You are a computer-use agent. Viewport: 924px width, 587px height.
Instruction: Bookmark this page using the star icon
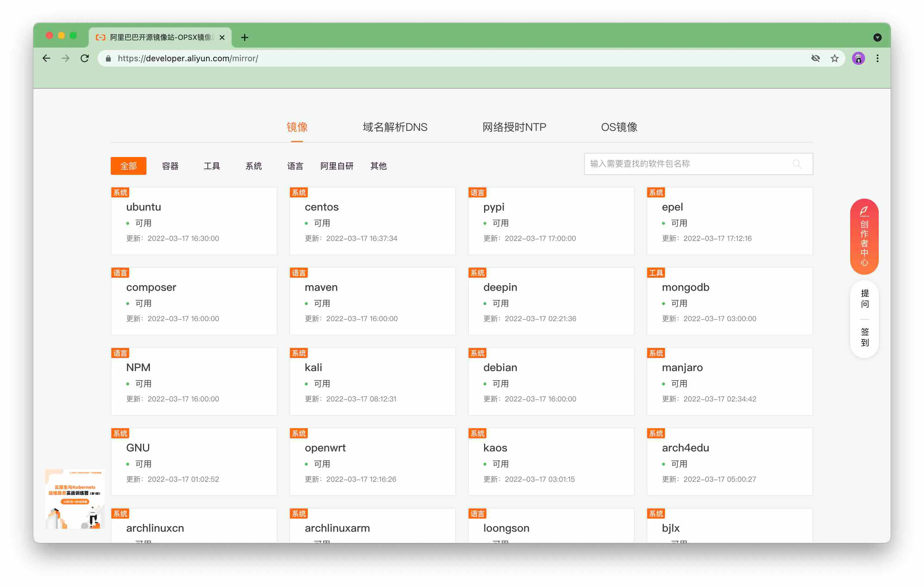(x=835, y=58)
